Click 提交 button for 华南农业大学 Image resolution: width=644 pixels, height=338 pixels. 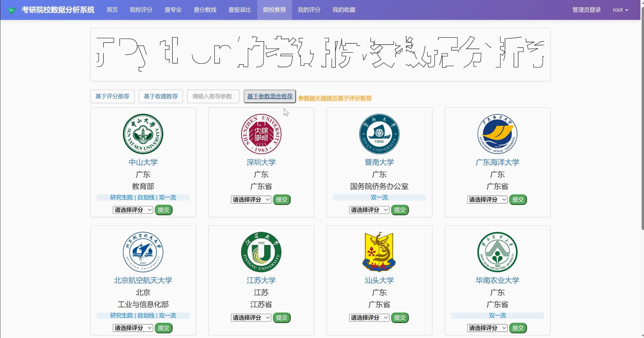coord(518,328)
